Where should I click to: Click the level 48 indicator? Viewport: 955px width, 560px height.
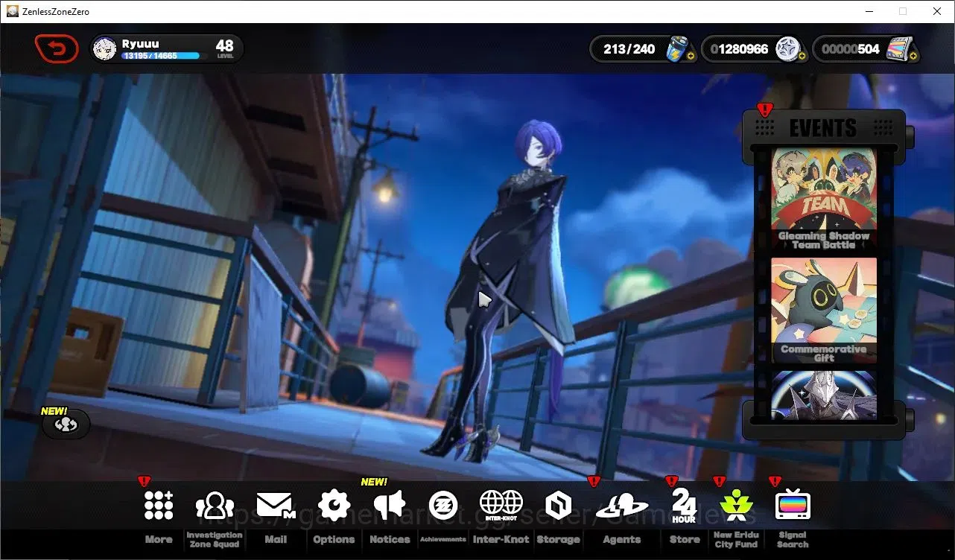point(225,48)
